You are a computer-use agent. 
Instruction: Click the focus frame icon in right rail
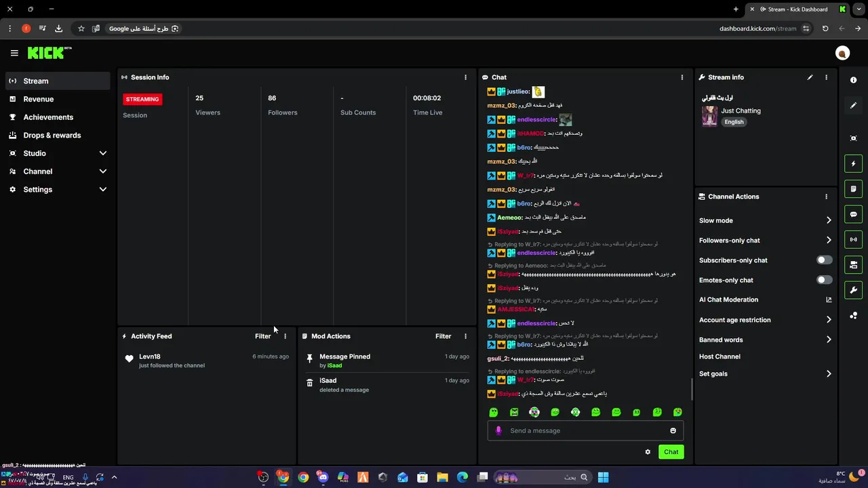[x=853, y=138]
